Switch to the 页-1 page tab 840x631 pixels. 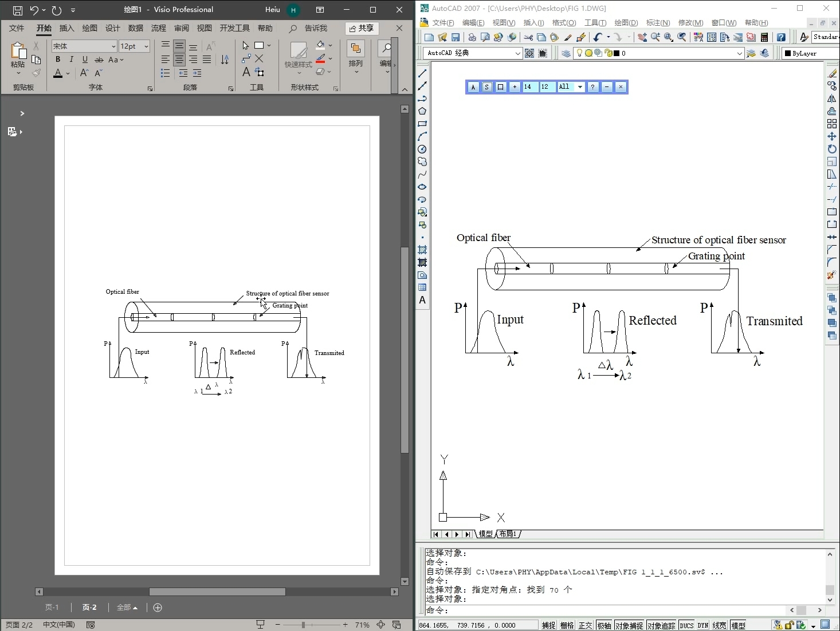[52, 608]
